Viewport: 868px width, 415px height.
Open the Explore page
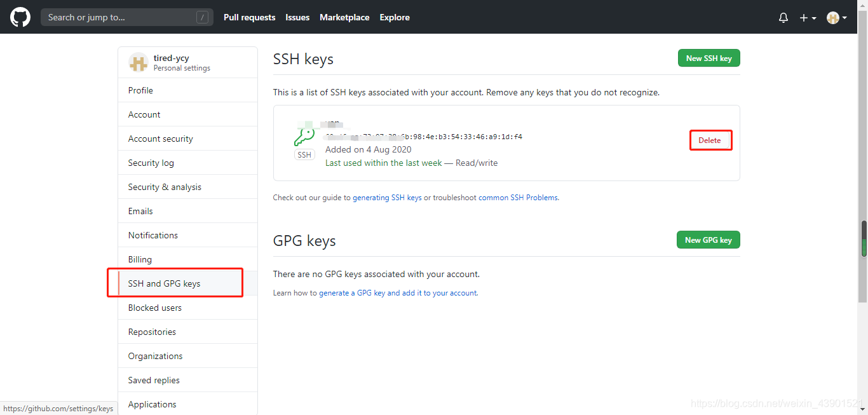click(395, 17)
